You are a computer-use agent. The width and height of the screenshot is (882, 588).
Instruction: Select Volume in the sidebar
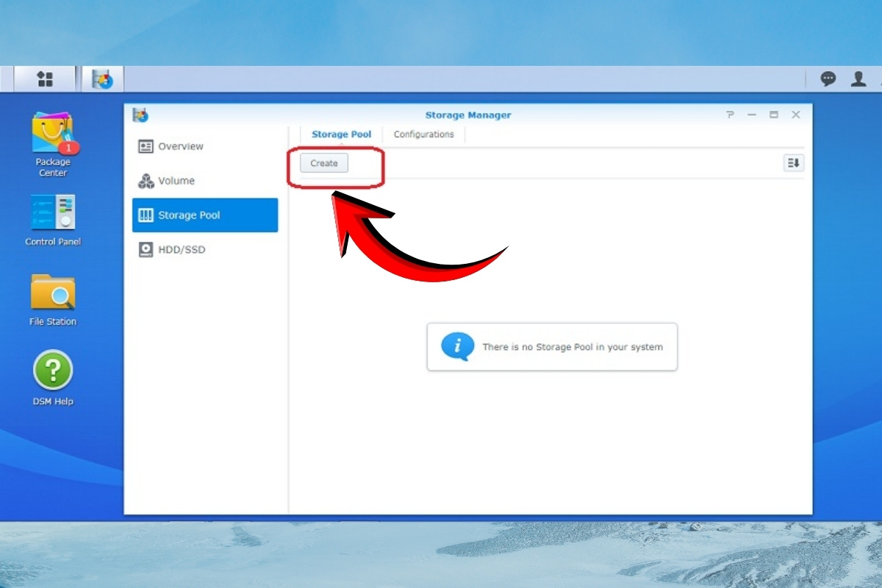tap(205, 181)
